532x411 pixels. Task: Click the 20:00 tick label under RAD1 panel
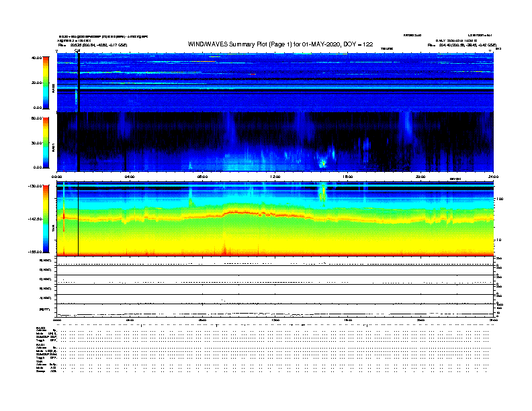point(420,177)
